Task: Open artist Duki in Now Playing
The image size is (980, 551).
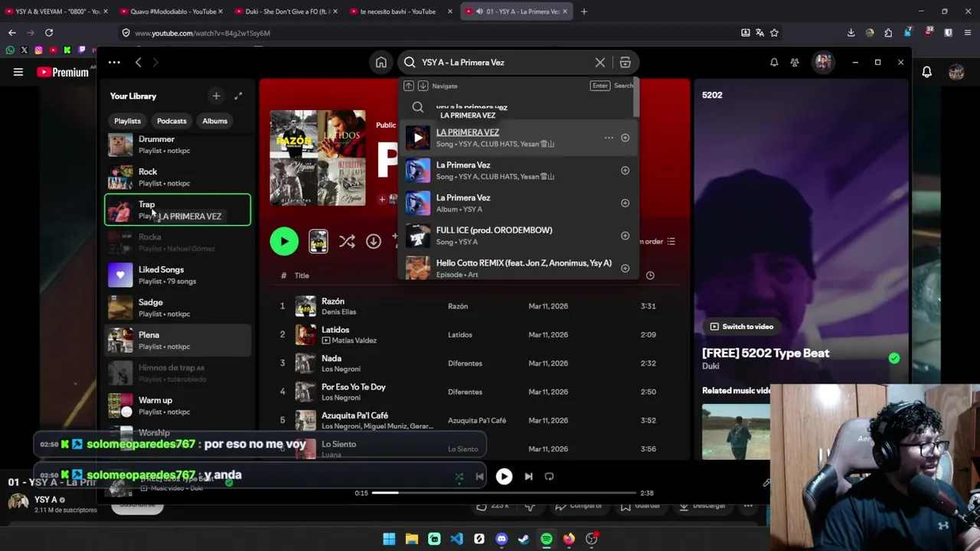Action: 710,367
